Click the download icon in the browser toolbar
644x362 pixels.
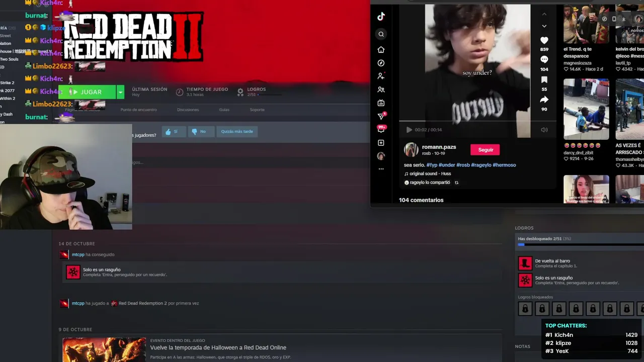tap(623, 19)
